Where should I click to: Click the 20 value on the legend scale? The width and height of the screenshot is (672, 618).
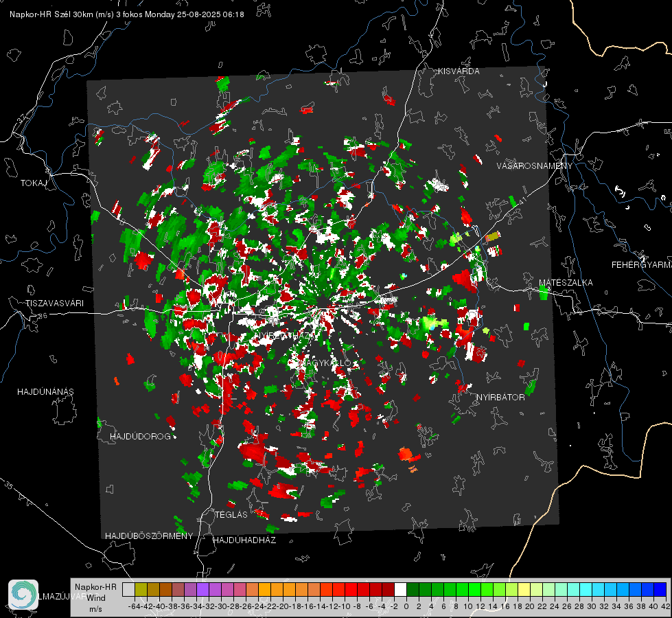click(530, 606)
